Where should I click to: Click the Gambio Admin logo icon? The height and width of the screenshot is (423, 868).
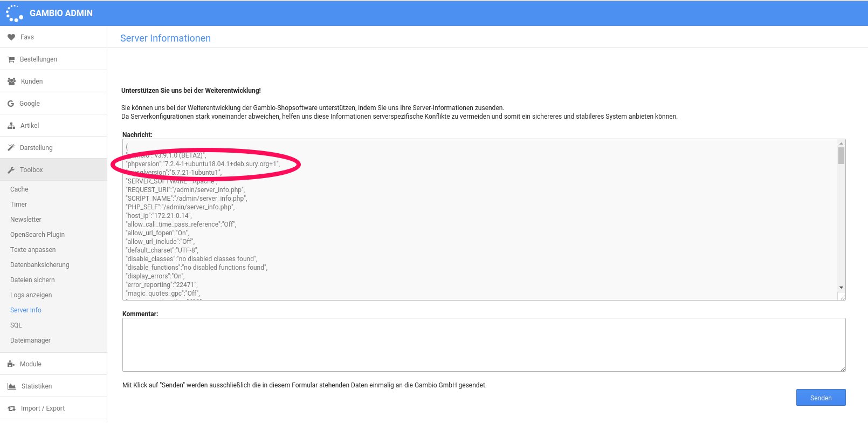click(14, 13)
